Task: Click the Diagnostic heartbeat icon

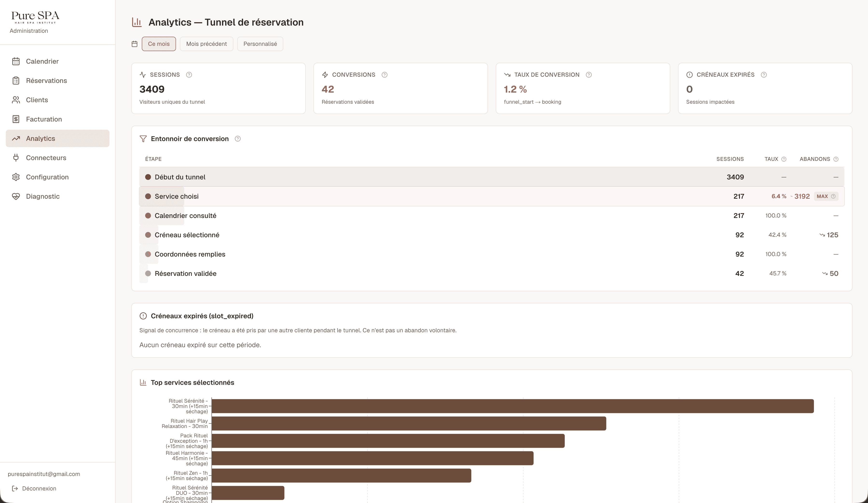Action: [x=16, y=196]
